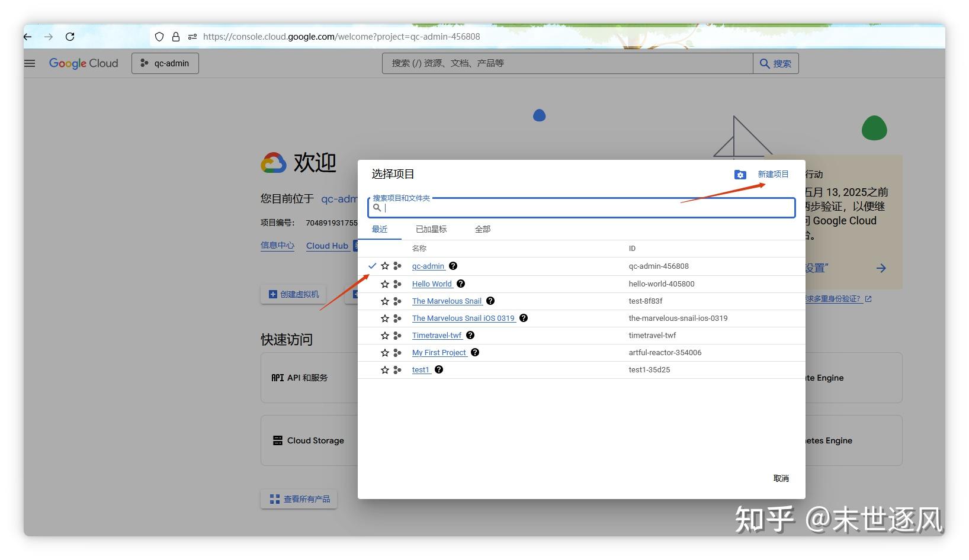Click the API 和服务 icon
This screenshot has width=969, height=560.
pyautogui.click(x=276, y=378)
